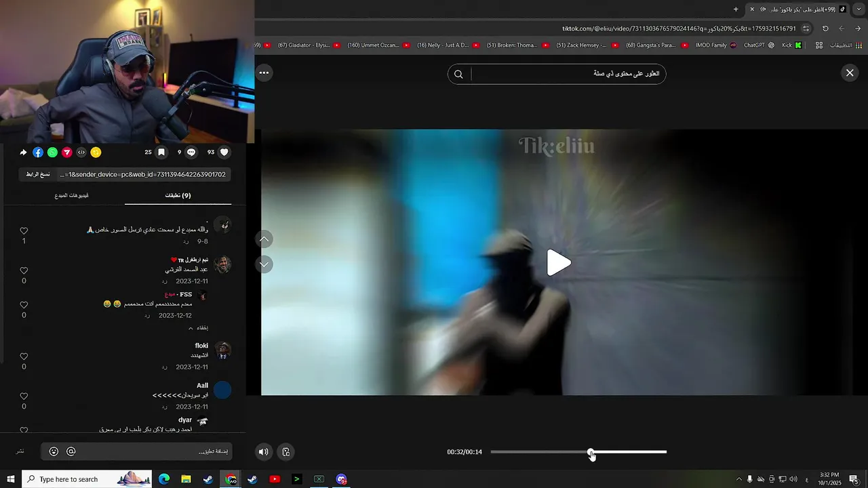Open the three-dots more options menu

click(264, 73)
